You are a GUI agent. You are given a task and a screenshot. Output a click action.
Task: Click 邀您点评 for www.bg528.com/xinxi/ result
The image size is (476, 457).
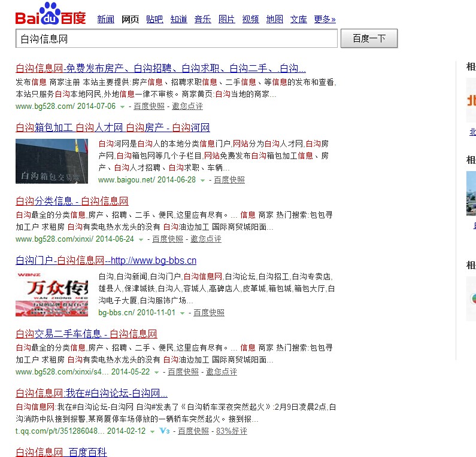coord(205,239)
